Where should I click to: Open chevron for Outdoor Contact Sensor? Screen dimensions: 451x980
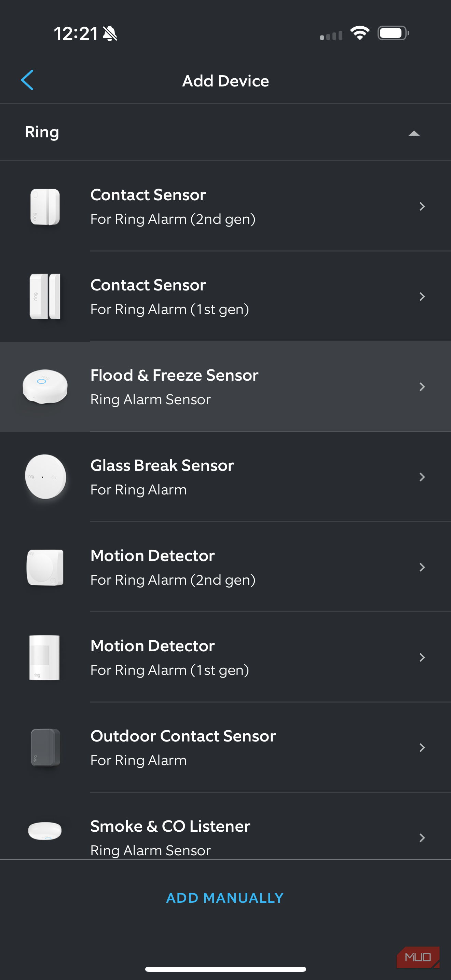pyautogui.click(x=422, y=748)
